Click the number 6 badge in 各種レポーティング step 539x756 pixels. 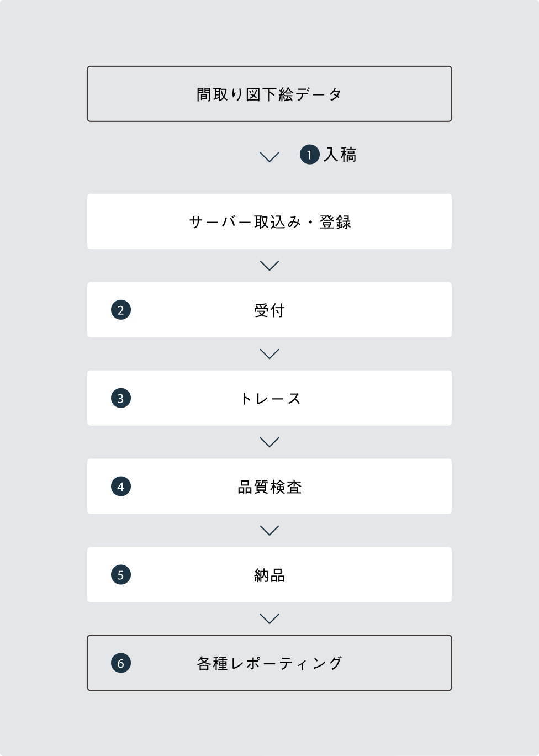point(121,663)
